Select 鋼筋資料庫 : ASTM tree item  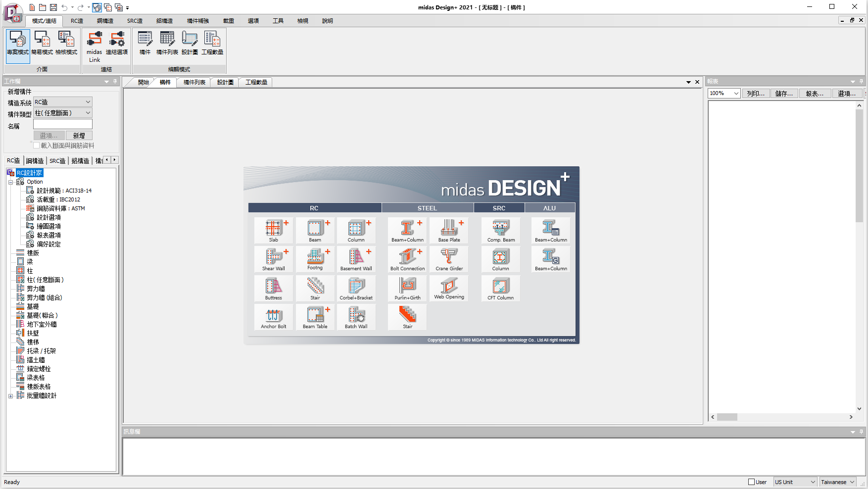pos(61,208)
